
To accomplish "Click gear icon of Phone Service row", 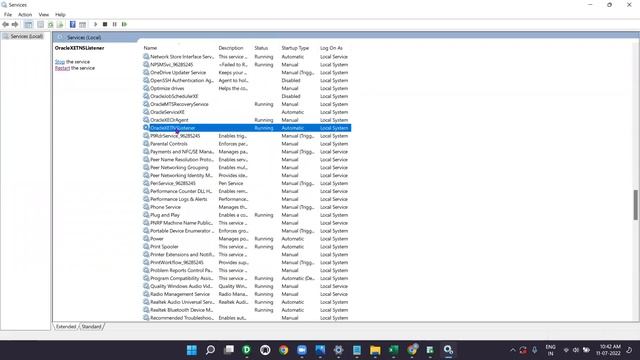I will tap(146, 207).
